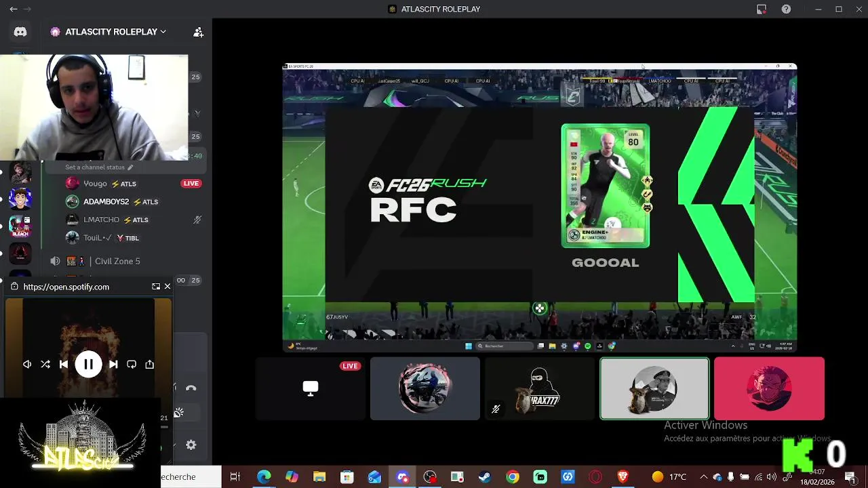Open Microsoft Store from taskbar
This screenshot has height=488, width=868.
(347, 477)
